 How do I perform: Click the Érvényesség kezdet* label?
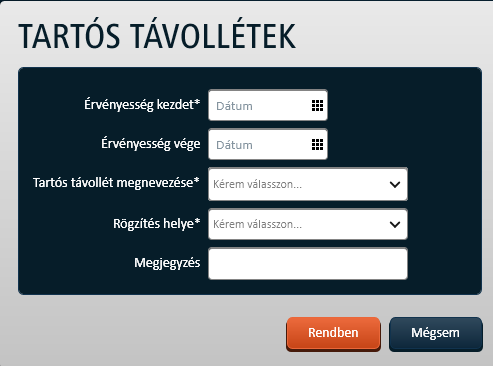pos(142,105)
